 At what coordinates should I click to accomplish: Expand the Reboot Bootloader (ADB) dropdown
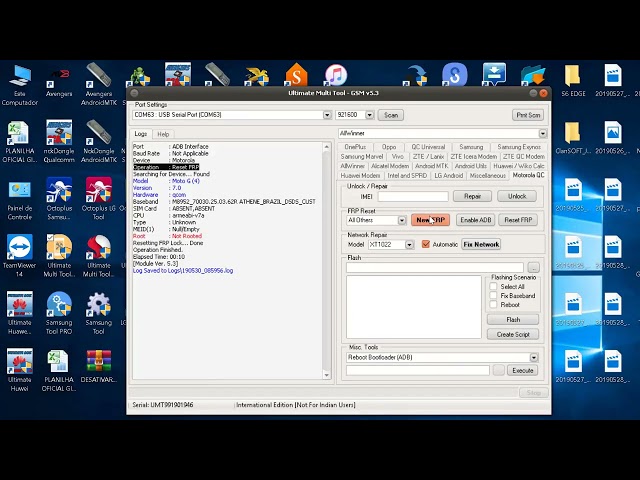(x=534, y=358)
